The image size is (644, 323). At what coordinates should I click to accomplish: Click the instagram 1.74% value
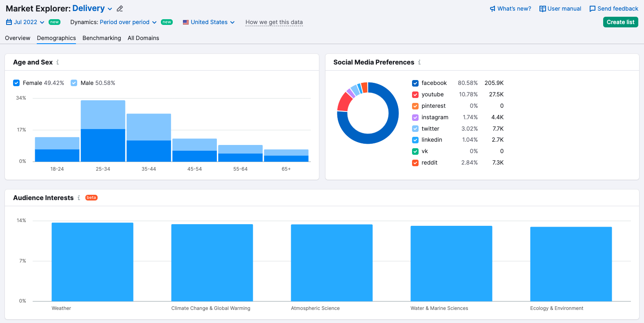click(470, 117)
